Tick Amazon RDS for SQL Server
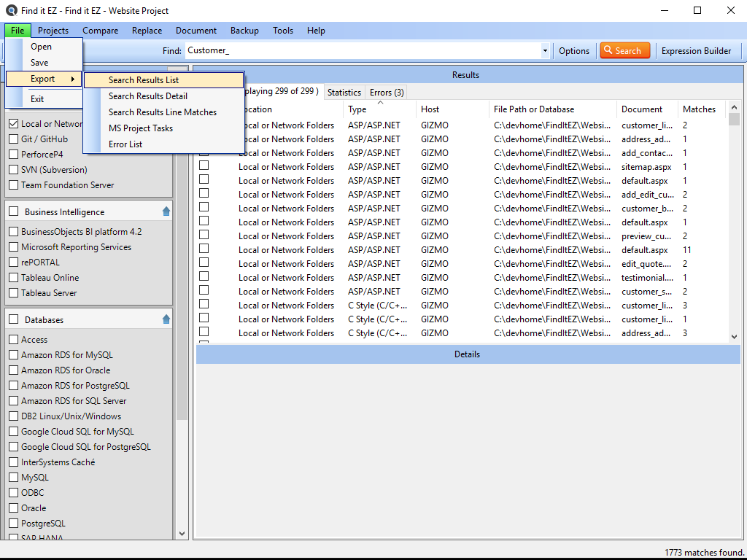 [x=14, y=400]
